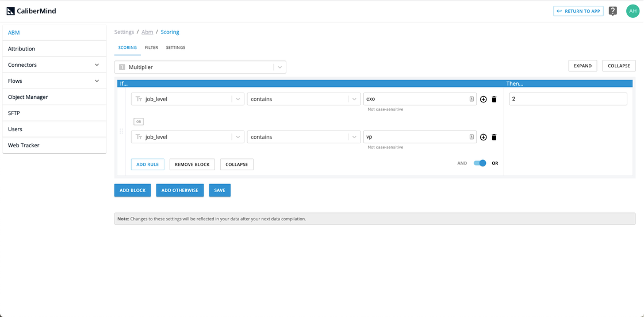This screenshot has width=644, height=317.
Task: Expand the Flows sidebar section
Action: coord(54,81)
